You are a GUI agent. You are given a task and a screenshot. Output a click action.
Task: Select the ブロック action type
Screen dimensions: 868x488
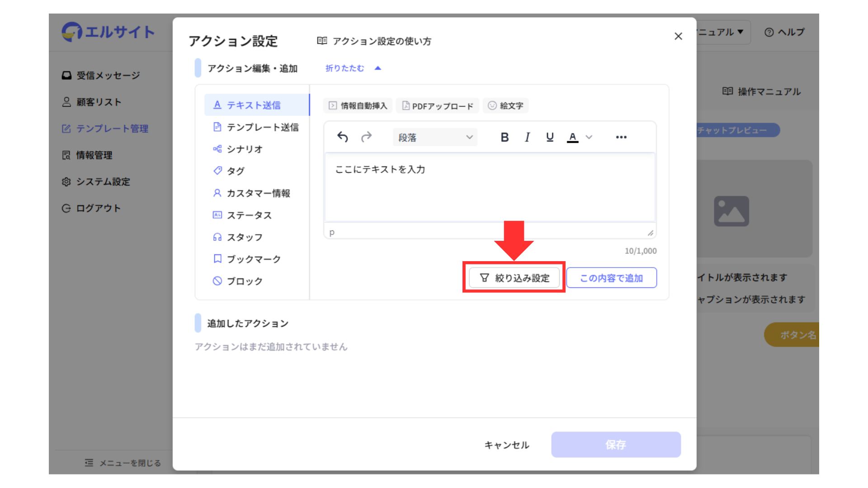click(x=244, y=281)
